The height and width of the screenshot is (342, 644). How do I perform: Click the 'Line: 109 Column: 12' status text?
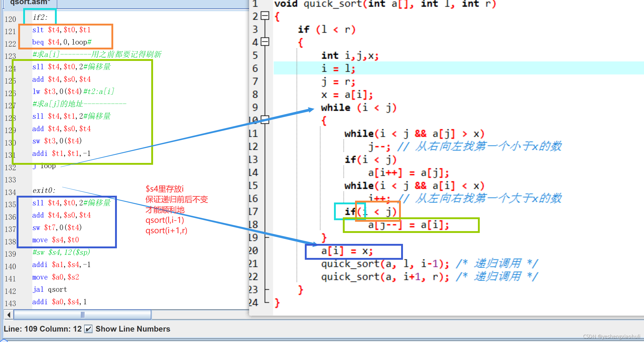[x=43, y=329]
